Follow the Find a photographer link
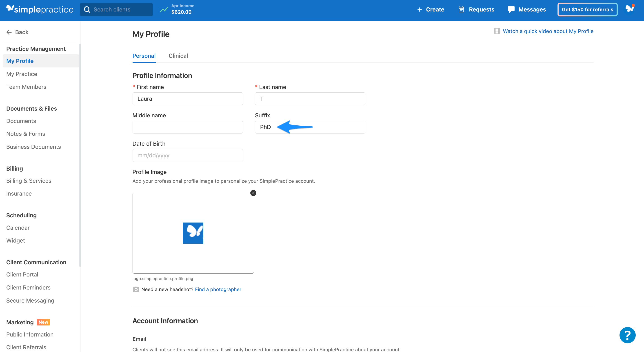Screen dimensions: 644x352 click(x=218, y=289)
